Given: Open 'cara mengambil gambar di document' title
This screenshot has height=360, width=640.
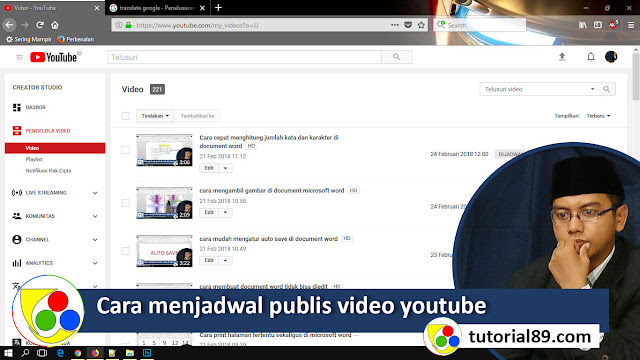Looking at the screenshot, I should pos(272,190).
